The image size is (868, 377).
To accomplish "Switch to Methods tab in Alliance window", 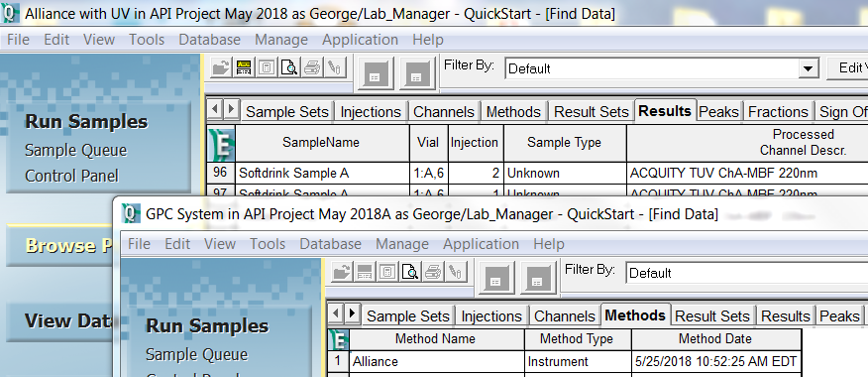I will click(513, 112).
